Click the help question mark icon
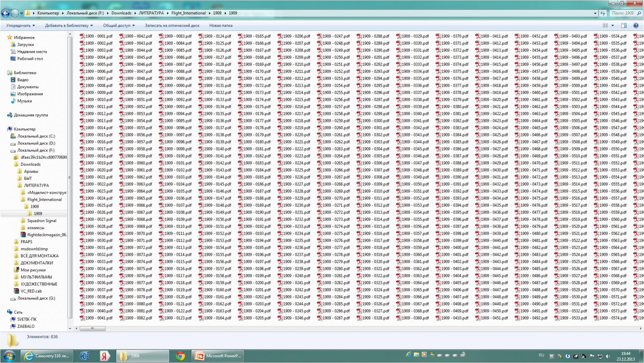Screen dimensions: 644x363 click(636, 26)
